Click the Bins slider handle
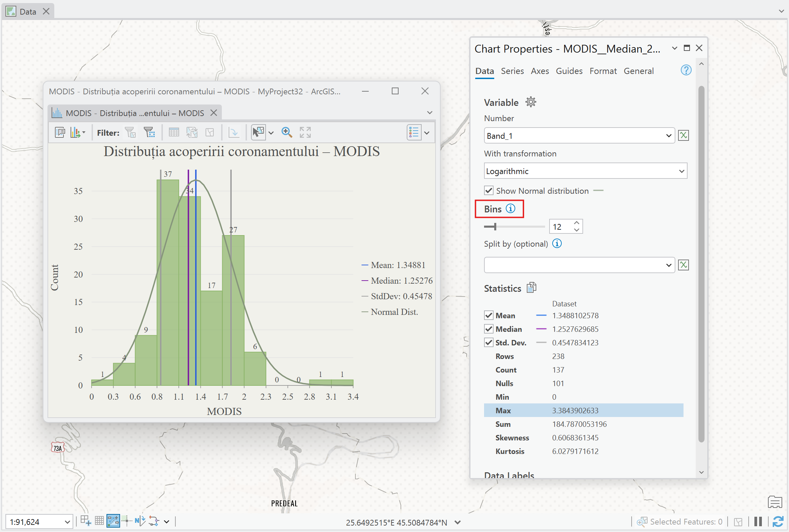 point(495,226)
